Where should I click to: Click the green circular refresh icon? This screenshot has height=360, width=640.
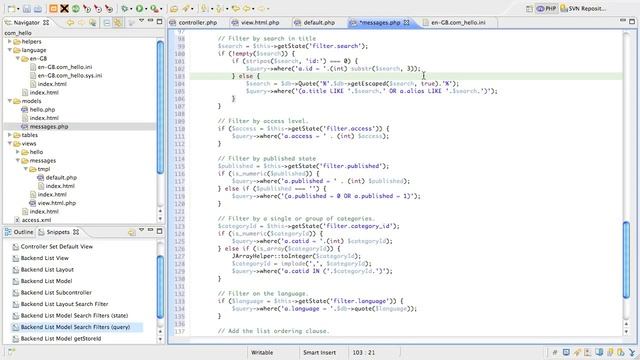[76, 9]
